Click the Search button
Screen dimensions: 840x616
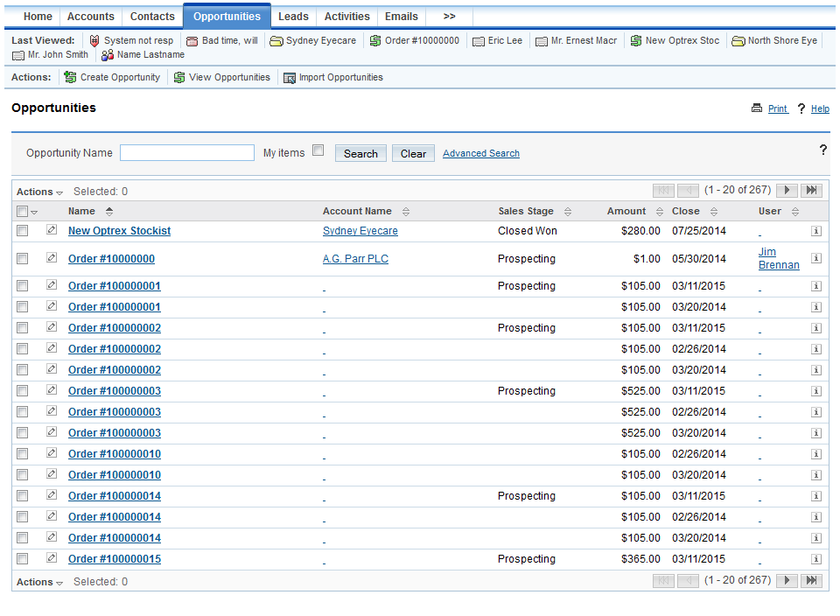[360, 154]
